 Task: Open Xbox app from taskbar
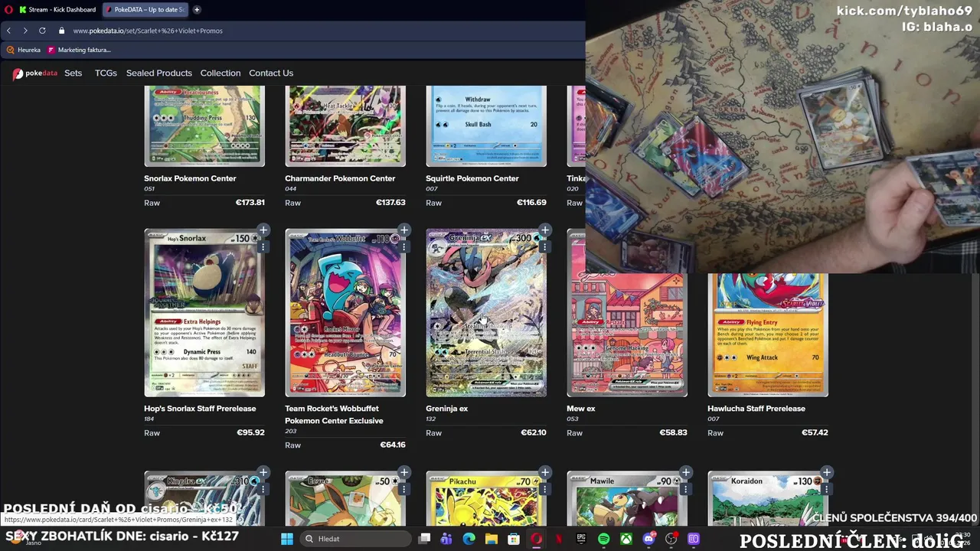[626, 539]
